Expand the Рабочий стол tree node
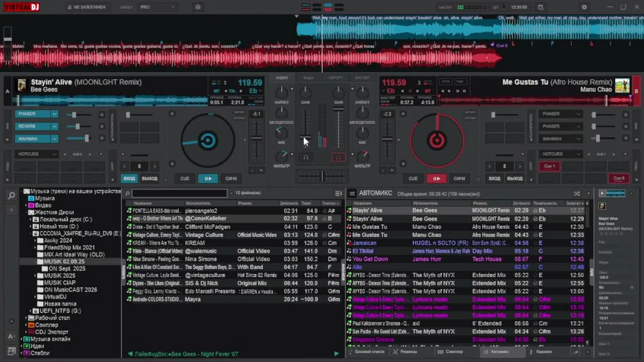 coord(25,318)
